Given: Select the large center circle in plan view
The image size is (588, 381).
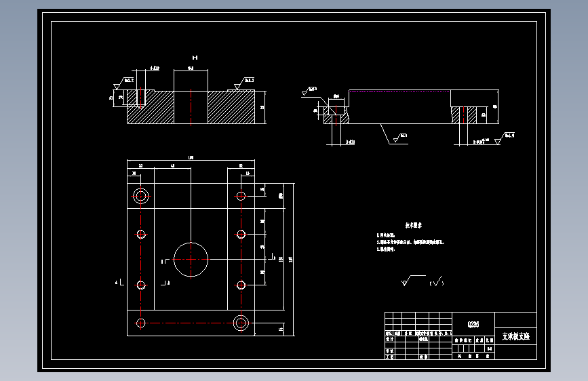Looking at the screenshot, I should [x=191, y=259].
